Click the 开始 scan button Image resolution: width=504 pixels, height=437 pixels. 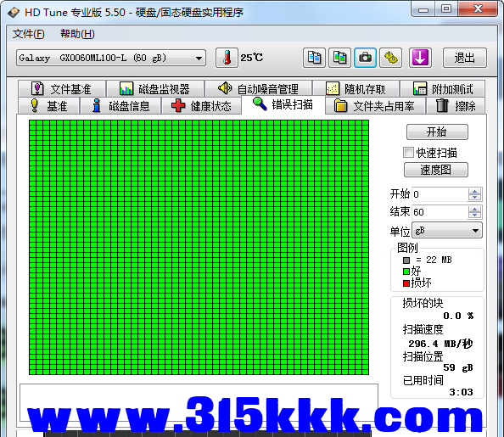[437, 132]
